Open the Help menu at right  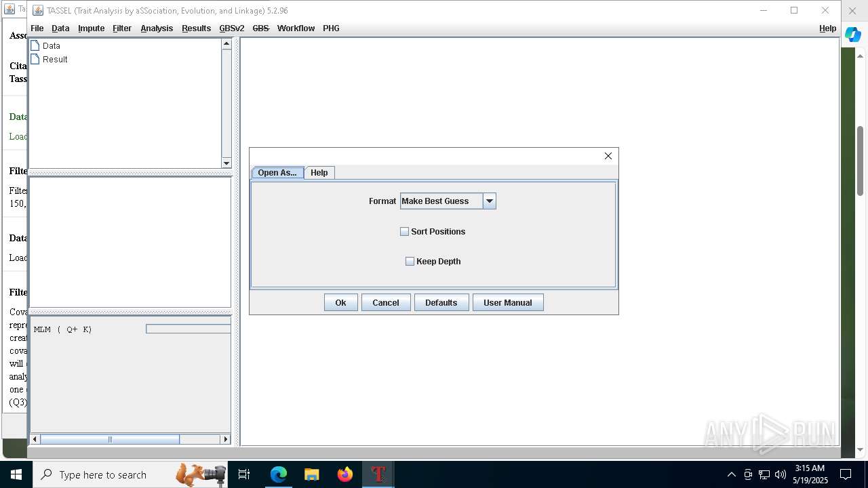827,28
